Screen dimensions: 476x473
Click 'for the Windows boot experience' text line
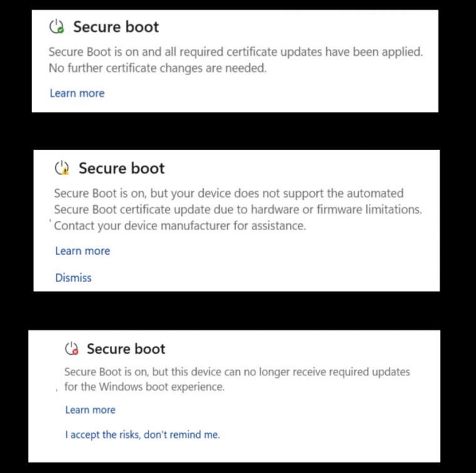pyautogui.click(x=144, y=387)
